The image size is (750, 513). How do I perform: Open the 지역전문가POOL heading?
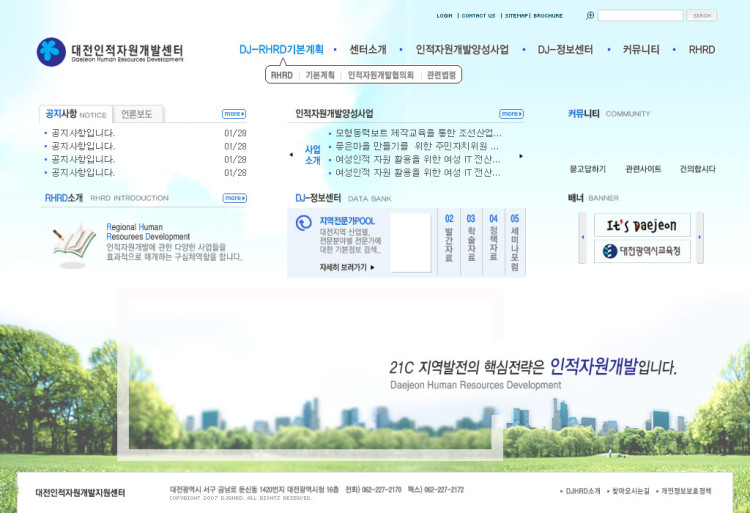click(x=347, y=221)
